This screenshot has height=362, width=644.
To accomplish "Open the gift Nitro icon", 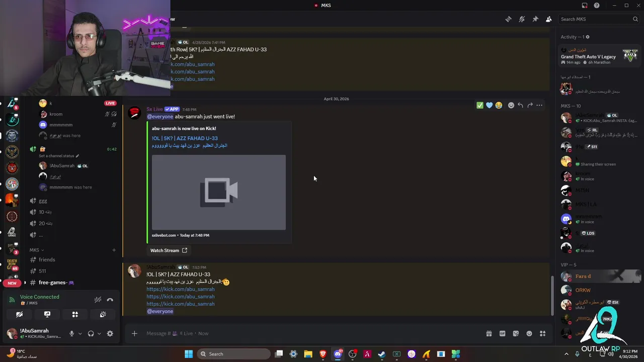I will [x=489, y=333].
